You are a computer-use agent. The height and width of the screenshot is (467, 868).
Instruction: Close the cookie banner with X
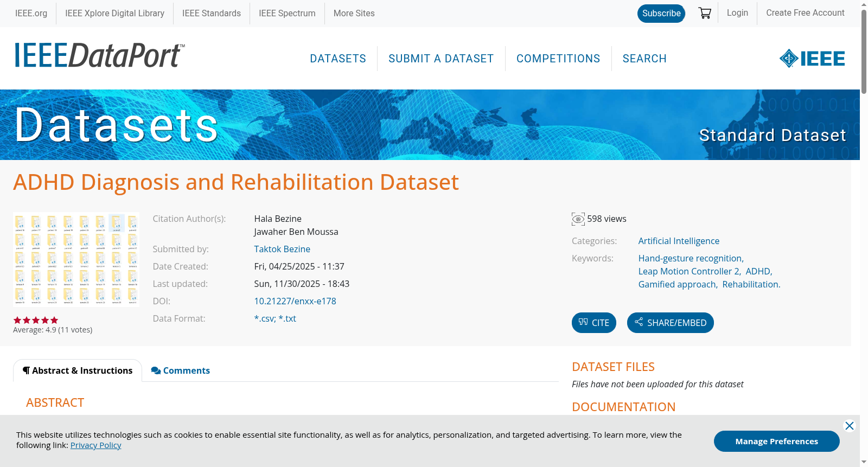tap(850, 426)
